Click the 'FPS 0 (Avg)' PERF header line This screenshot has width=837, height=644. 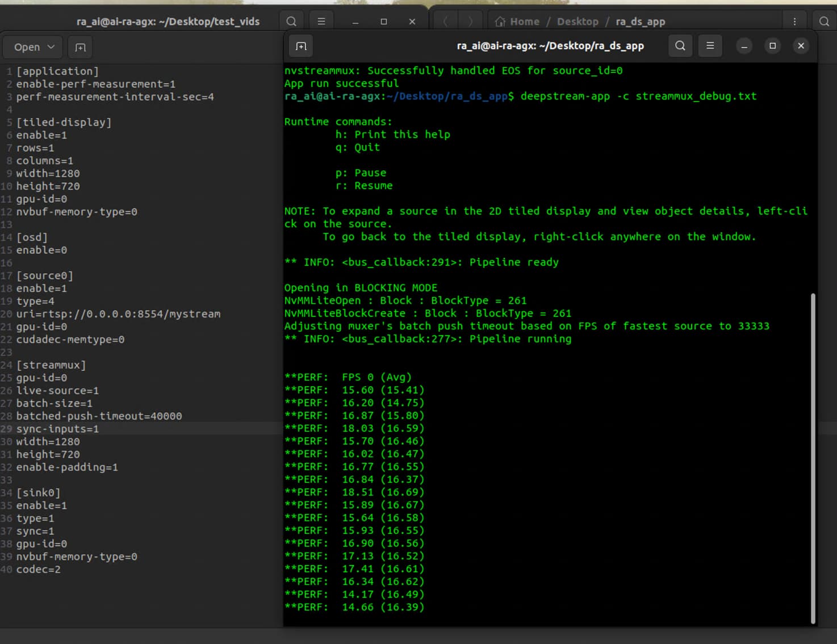pos(348,377)
